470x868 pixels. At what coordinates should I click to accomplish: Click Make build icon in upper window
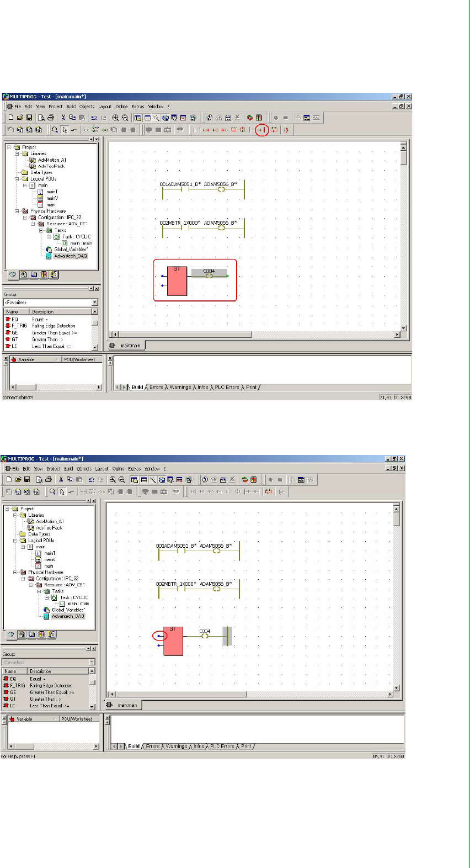click(x=209, y=118)
